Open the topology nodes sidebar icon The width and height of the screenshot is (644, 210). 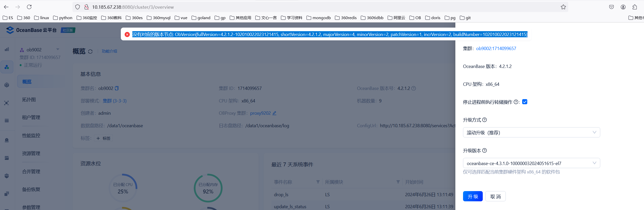click(x=7, y=103)
